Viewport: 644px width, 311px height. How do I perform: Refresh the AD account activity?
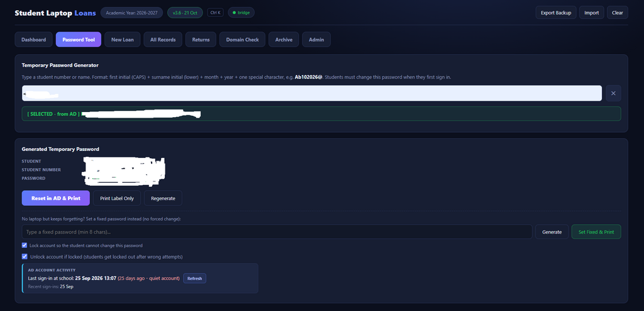click(195, 278)
